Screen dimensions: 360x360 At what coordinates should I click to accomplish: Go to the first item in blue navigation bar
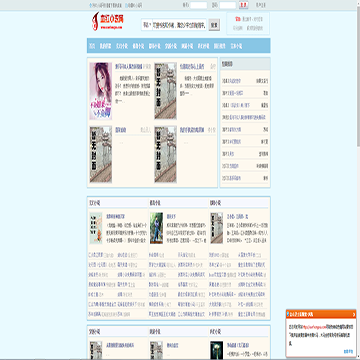click(x=92, y=46)
